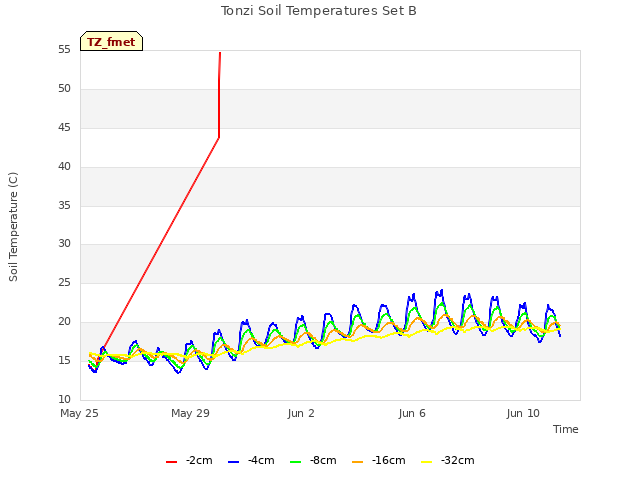
Task: Toggle the -16cm series in legend
Action: [x=379, y=460]
